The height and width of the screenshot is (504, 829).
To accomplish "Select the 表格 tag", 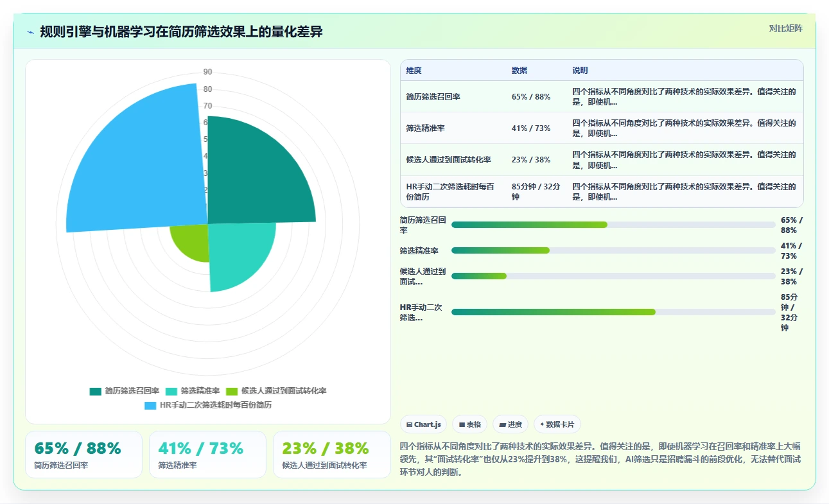I will tap(470, 424).
